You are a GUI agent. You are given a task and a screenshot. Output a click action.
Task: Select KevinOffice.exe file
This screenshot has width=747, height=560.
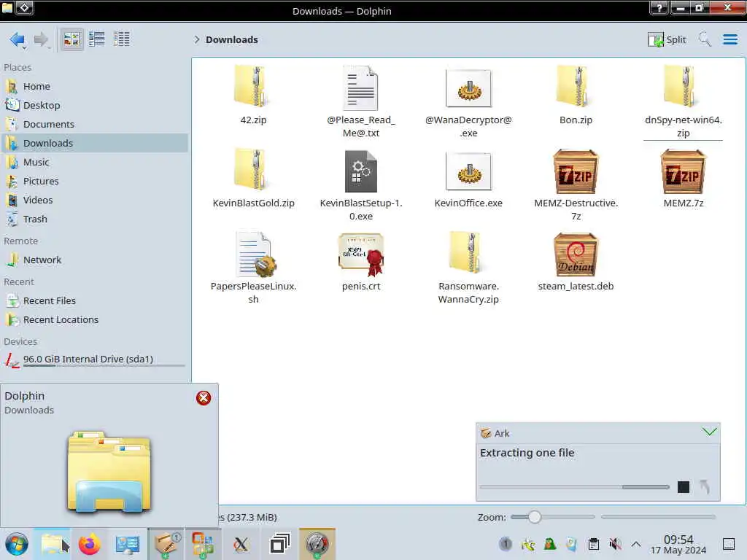[x=469, y=179]
